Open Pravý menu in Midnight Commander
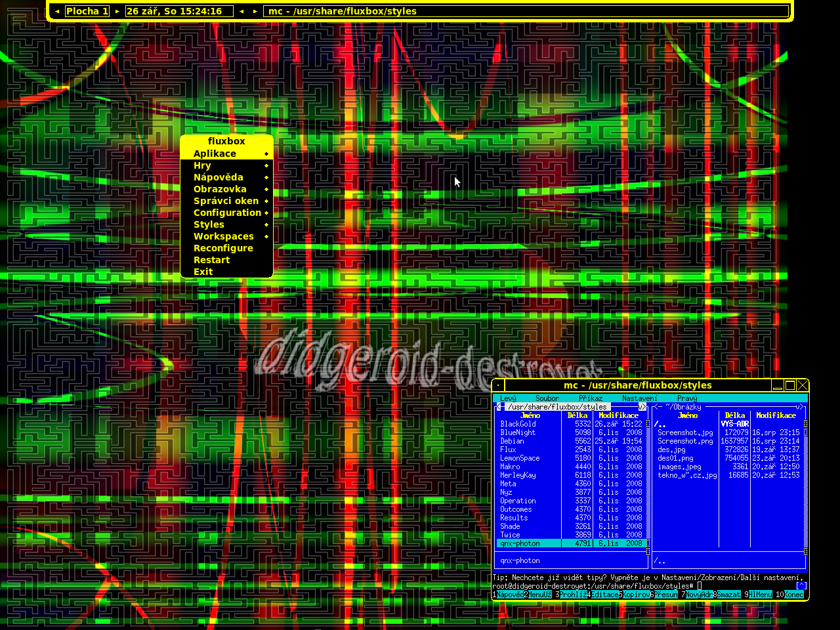 pos(687,398)
